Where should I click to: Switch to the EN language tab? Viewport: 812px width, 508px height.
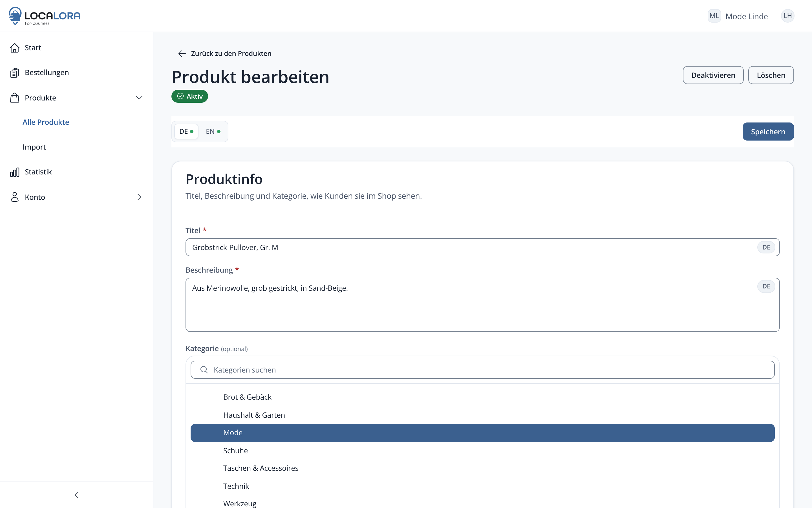[213, 131]
